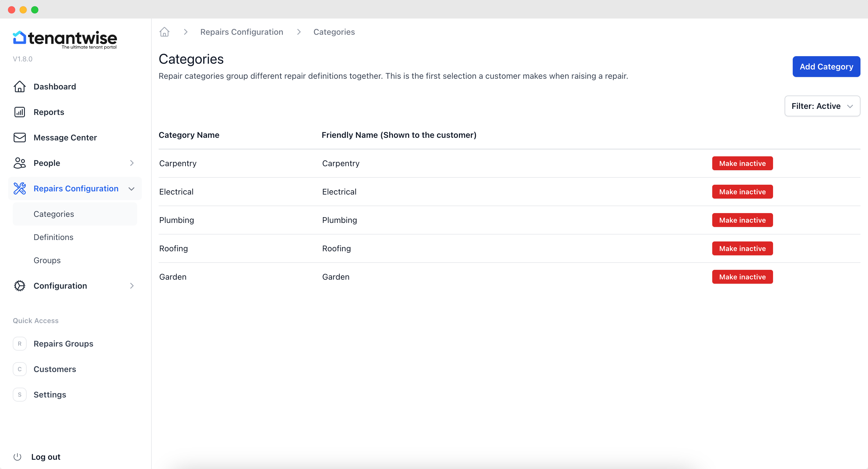Make the Plumbing category inactive

pos(742,220)
